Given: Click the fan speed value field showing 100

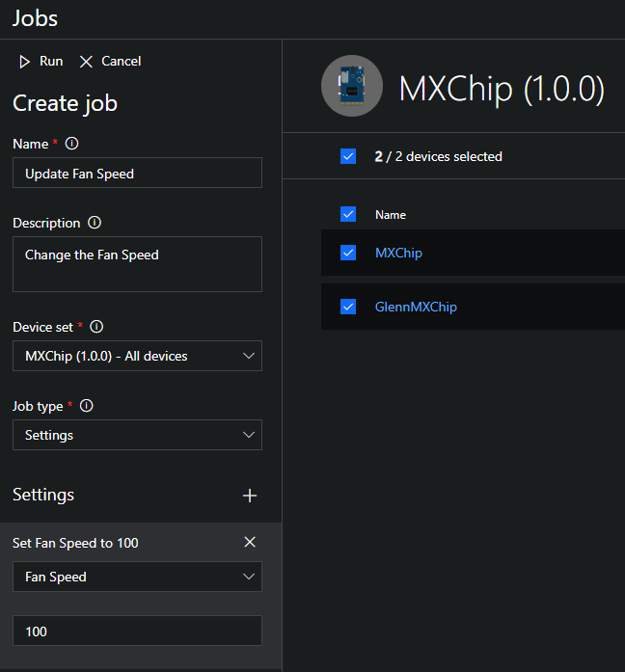Looking at the screenshot, I should (x=137, y=631).
